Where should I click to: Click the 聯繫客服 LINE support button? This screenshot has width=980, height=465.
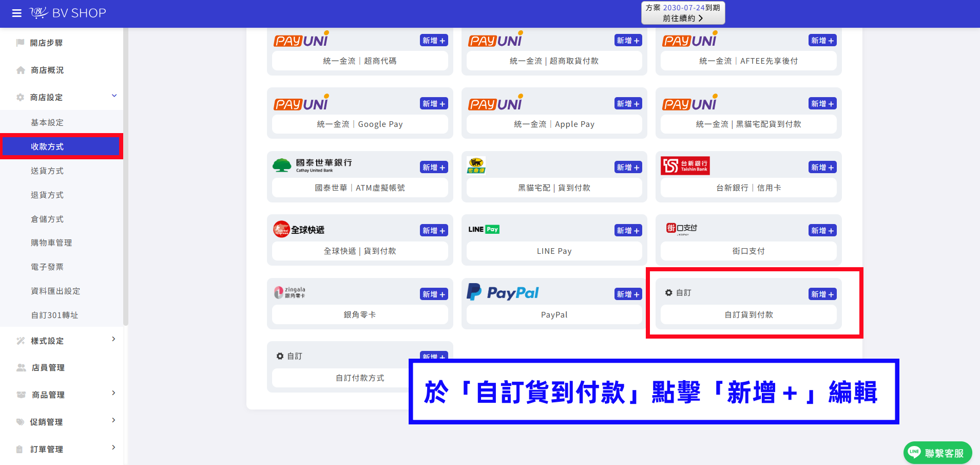(937, 453)
